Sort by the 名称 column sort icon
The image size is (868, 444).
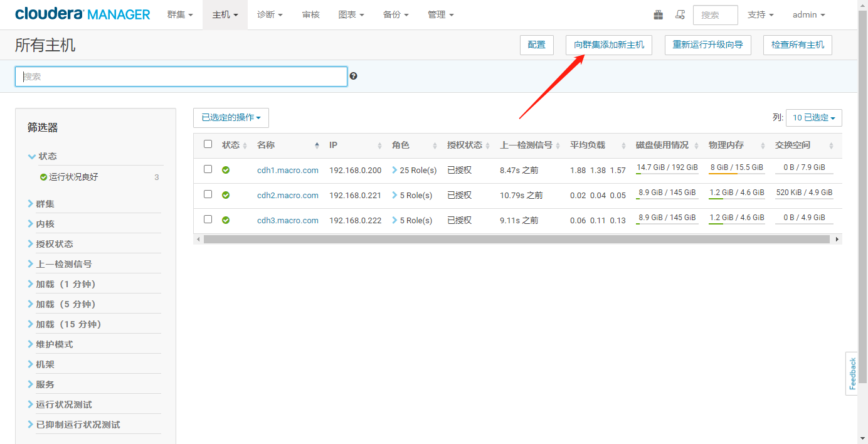point(317,145)
